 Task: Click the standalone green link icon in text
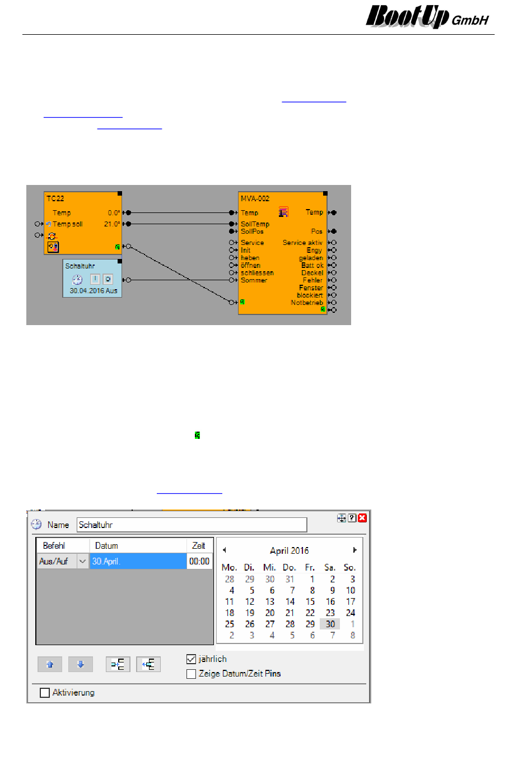pyautogui.click(x=197, y=435)
